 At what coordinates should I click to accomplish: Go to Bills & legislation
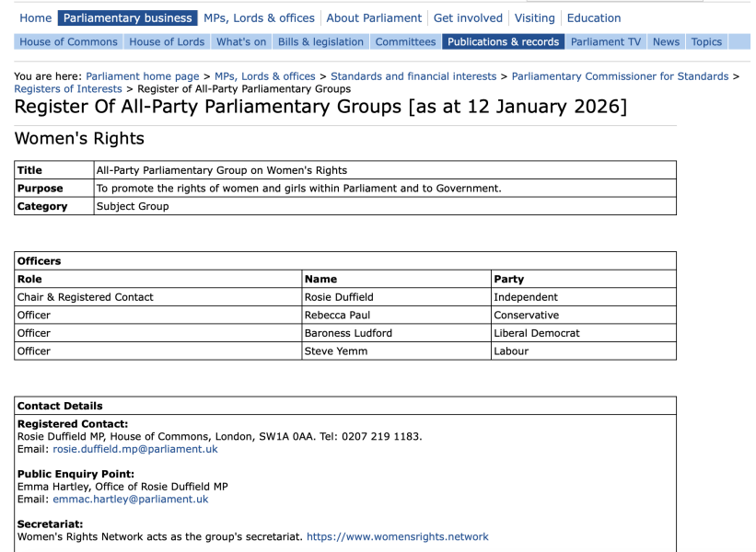320,41
